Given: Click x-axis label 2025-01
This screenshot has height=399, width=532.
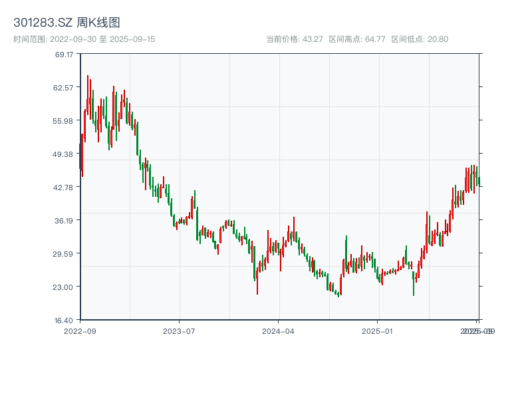Looking at the screenshot, I should click(x=377, y=331).
